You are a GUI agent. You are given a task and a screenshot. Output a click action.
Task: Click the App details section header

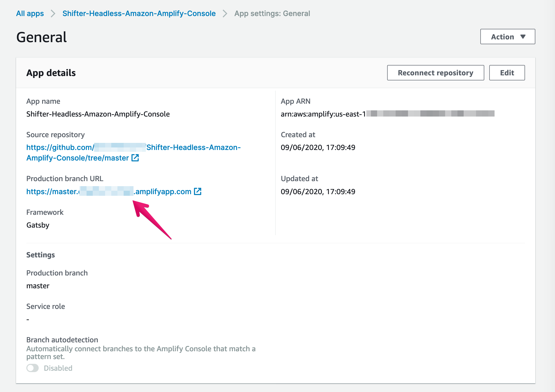[51, 73]
